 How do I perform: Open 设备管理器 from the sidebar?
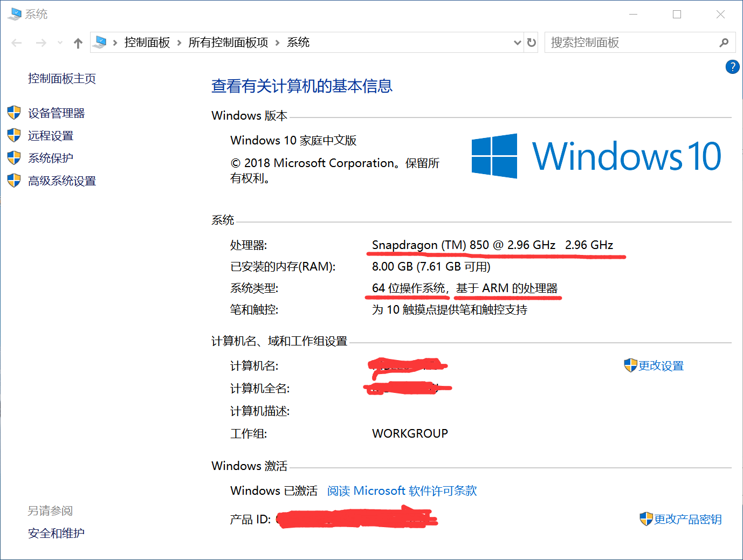pyautogui.click(x=56, y=113)
